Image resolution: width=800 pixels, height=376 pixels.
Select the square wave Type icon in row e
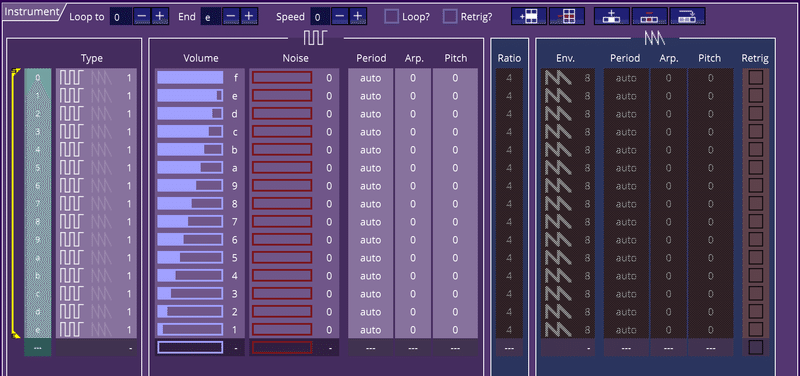(71, 330)
